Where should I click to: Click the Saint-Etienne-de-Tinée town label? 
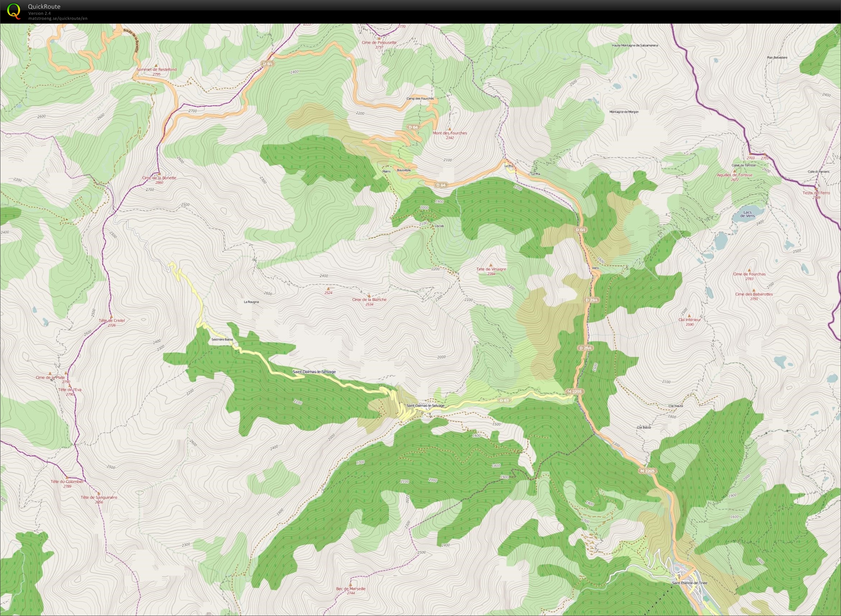pyautogui.click(x=689, y=583)
